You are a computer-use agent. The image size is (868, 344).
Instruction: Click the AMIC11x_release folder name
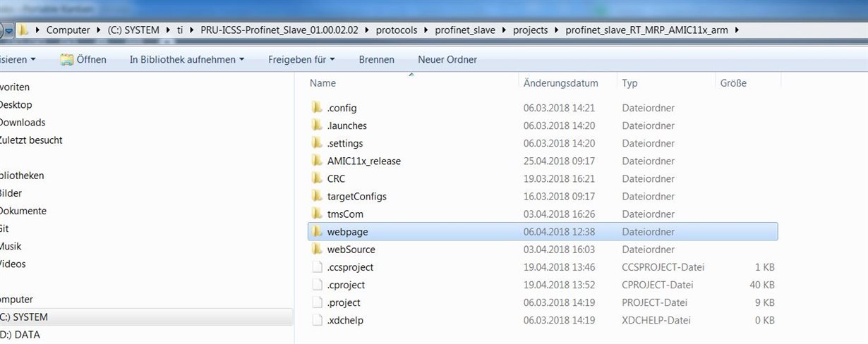click(x=363, y=161)
